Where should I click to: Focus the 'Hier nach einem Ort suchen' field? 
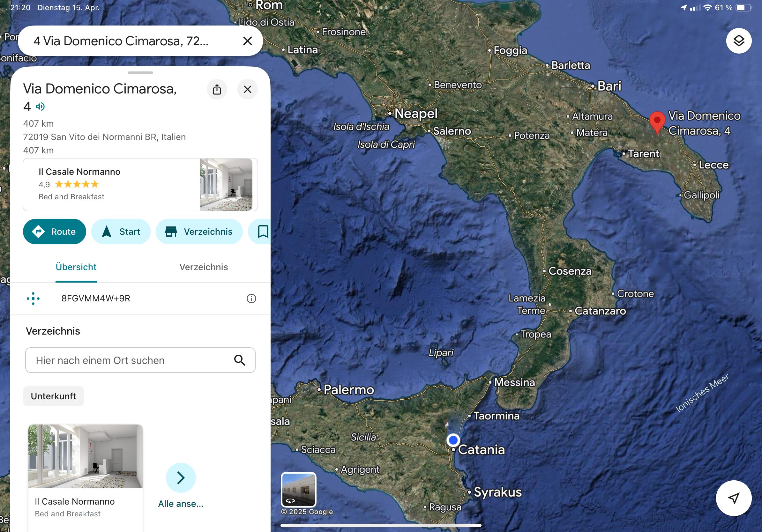140,360
